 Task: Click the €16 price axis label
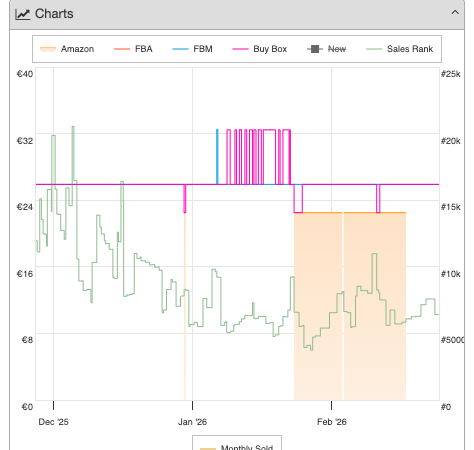pyautogui.click(x=25, y=274)
